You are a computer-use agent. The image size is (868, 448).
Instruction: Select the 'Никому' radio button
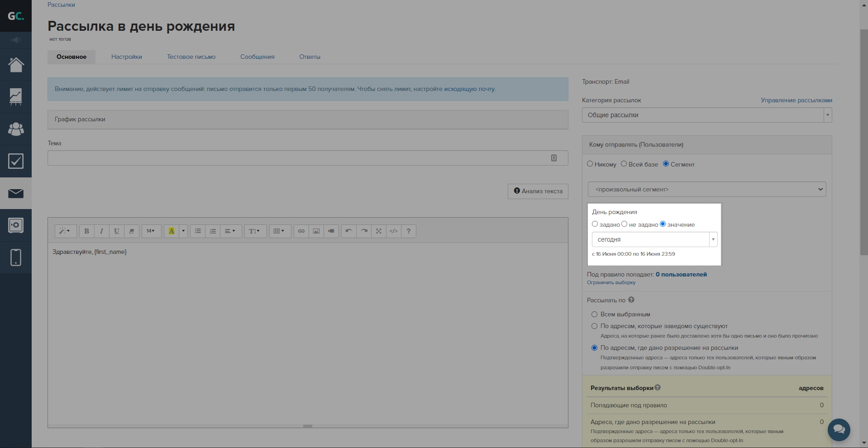(590, 164)
